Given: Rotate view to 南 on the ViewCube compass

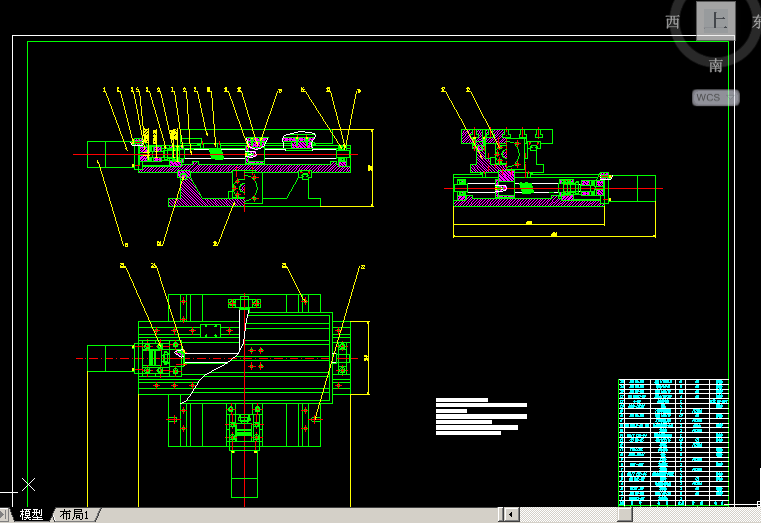Looking at the screenshot, I should (716, 66).
